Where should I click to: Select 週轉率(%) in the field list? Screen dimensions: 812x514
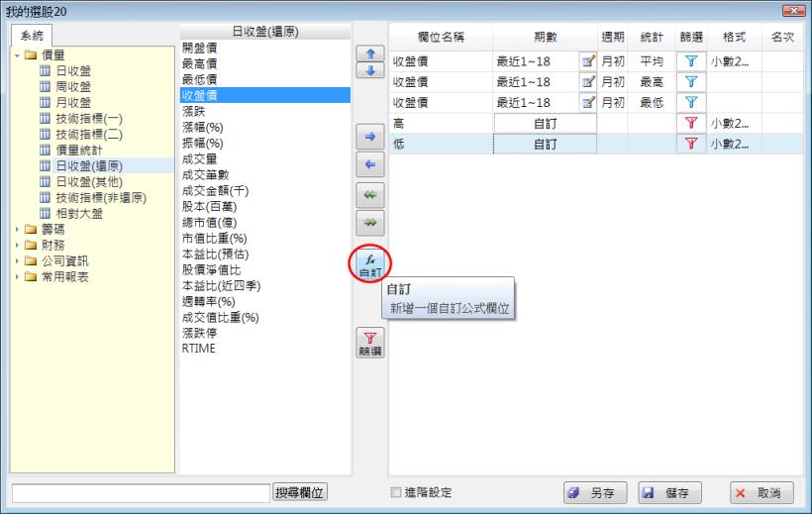[209, 301]
